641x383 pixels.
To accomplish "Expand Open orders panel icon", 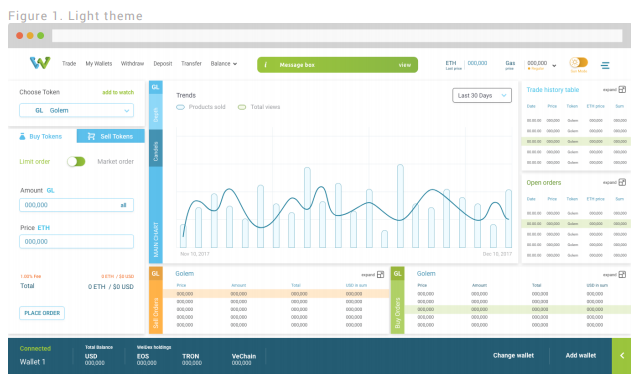I will [x=622, y=182].
